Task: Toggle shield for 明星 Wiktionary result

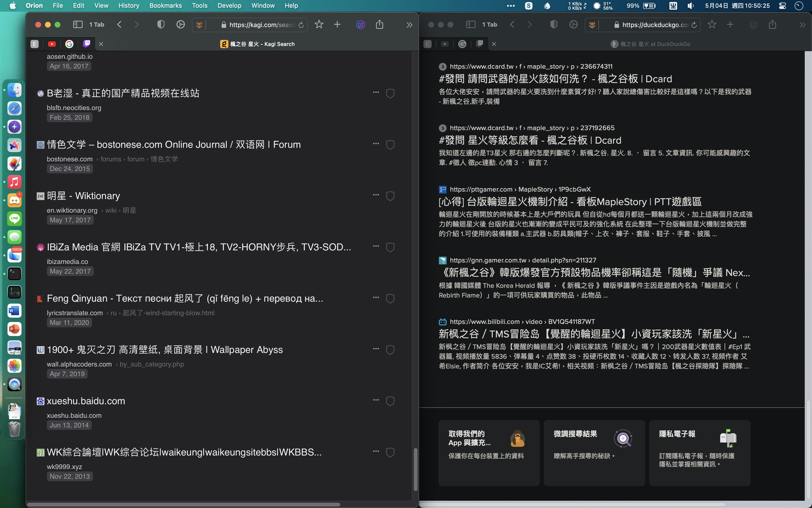Action: pos(390,196)
